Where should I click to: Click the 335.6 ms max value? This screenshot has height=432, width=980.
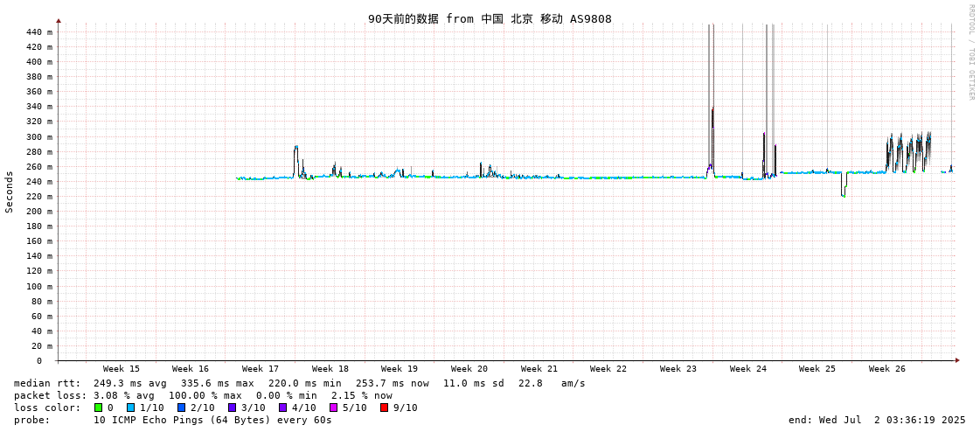(x=218, y=383)
